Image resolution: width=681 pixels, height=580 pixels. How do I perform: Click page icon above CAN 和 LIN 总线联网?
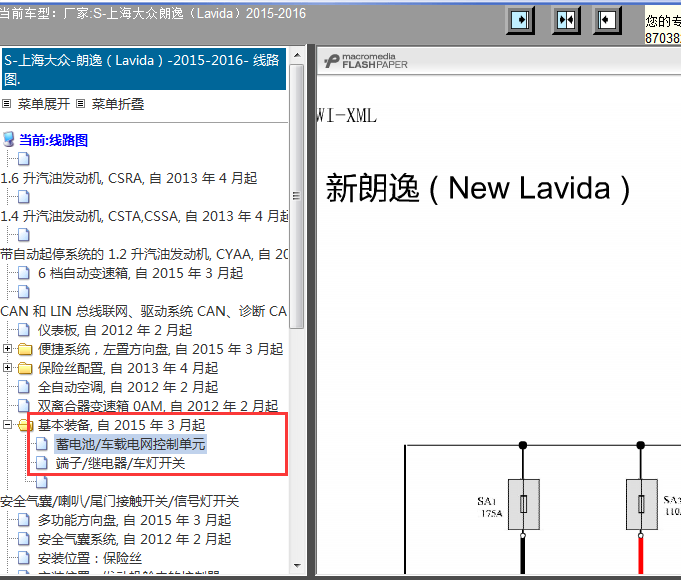[23, 292]
